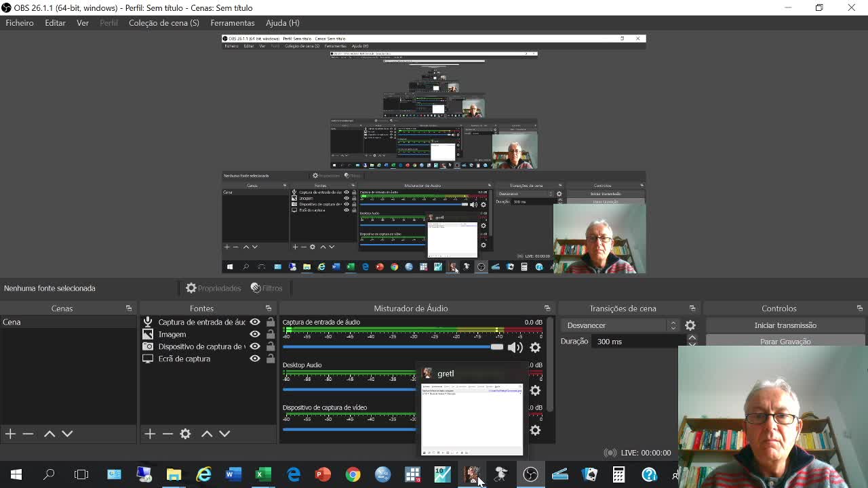Open the Ficheiro menu

20,23
